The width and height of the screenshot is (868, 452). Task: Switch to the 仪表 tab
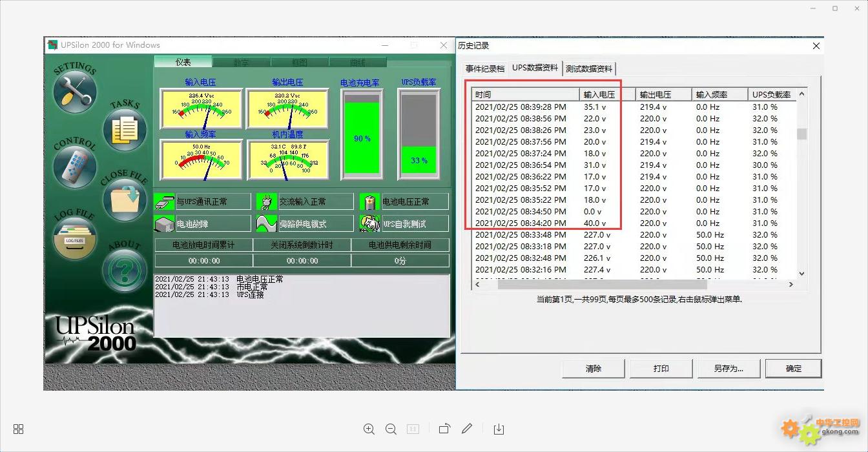[183, 62]
